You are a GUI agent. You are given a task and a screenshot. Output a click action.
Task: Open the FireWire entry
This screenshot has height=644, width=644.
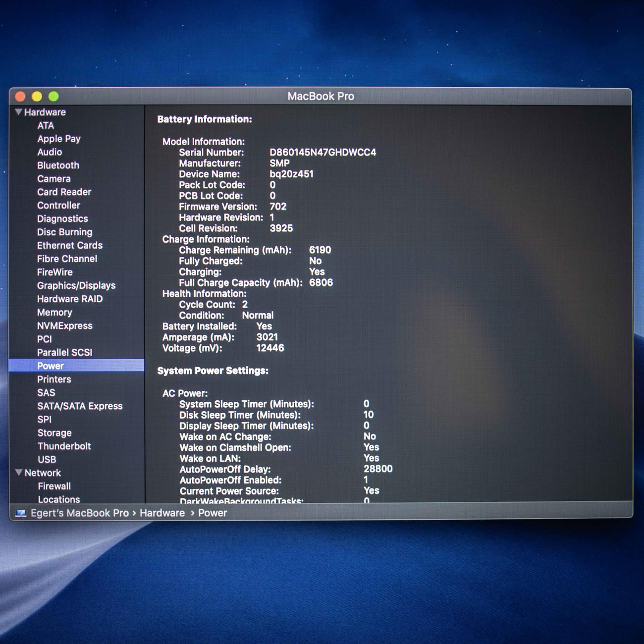55,272
